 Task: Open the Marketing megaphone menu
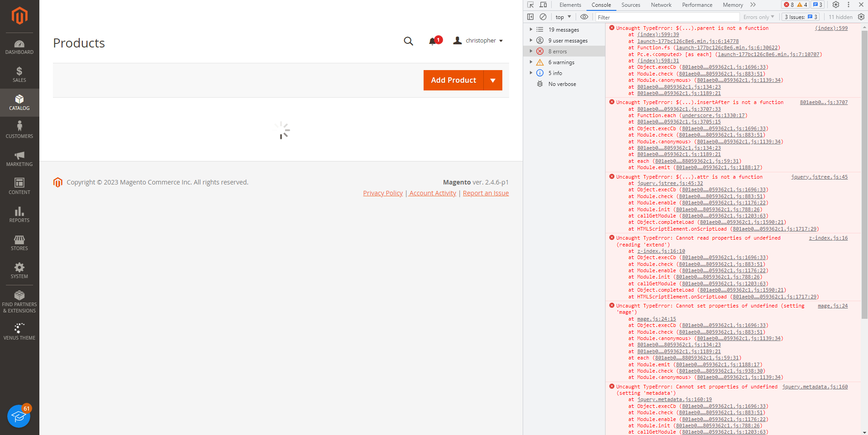pos(19,159)
